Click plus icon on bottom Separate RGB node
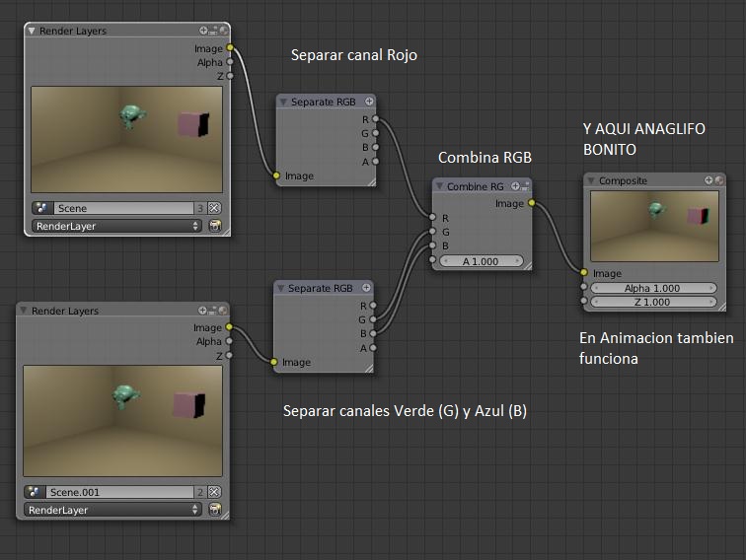 click(x=366, y=288)
